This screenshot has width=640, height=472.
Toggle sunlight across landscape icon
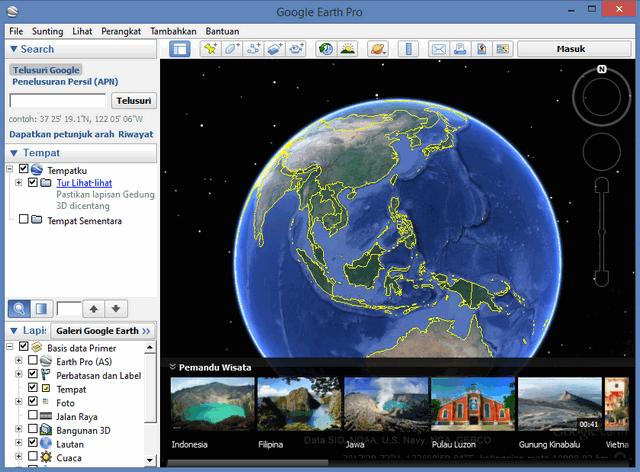(347, 49)
